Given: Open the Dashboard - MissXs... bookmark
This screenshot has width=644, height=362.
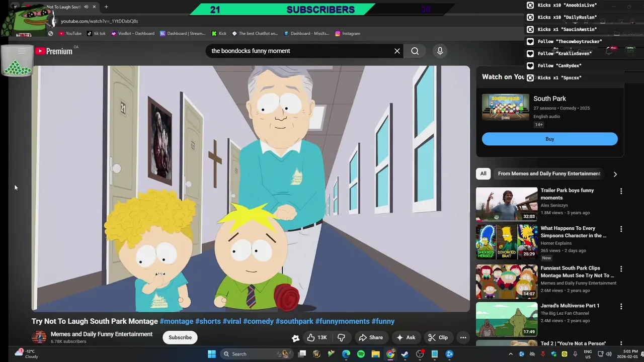Looking at the screenshot, I should [x=306, y=33].
